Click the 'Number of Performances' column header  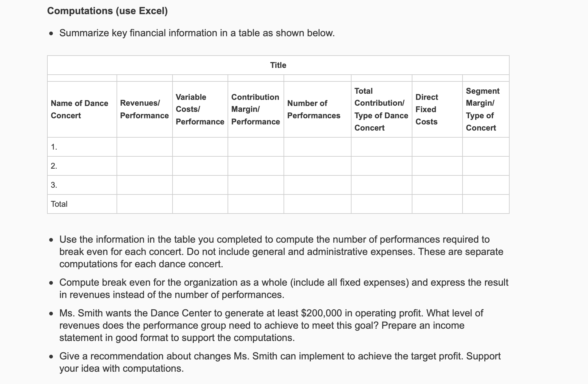[x=317, y=109]
